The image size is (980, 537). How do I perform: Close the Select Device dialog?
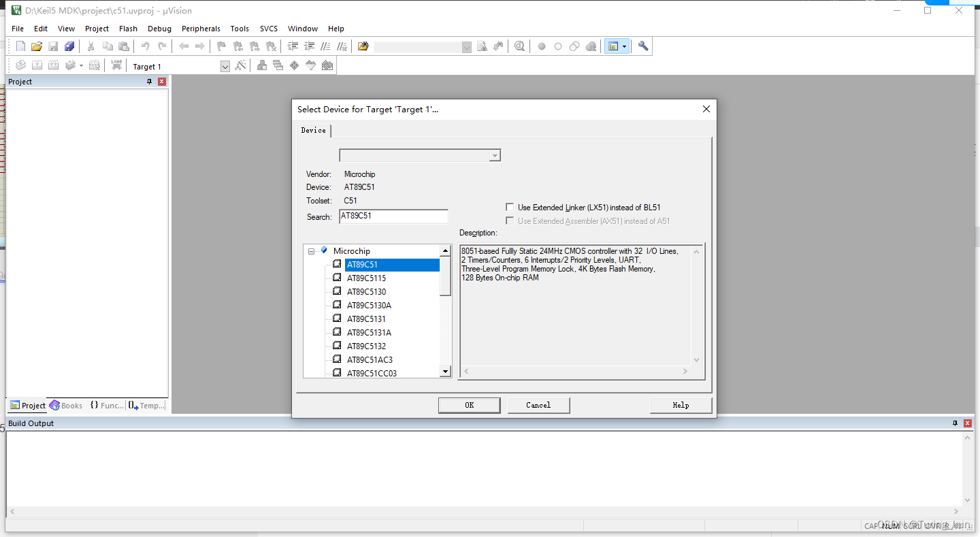click(x=706, y=109)
